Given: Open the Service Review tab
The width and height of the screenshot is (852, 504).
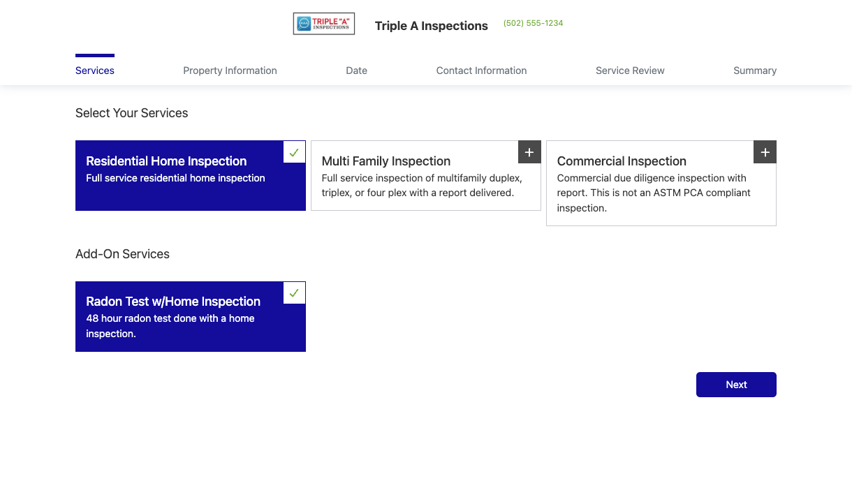Looking at the screenshot, I should (630, 71).
